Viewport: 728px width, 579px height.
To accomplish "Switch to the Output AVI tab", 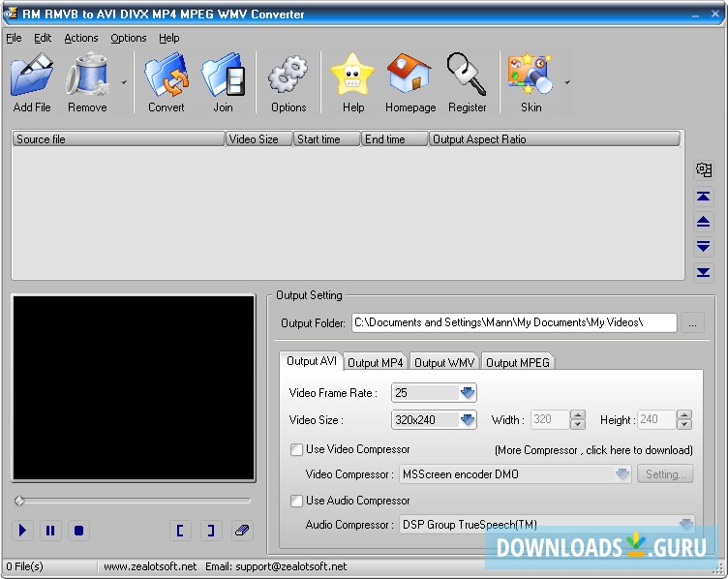I will [312, 361].
